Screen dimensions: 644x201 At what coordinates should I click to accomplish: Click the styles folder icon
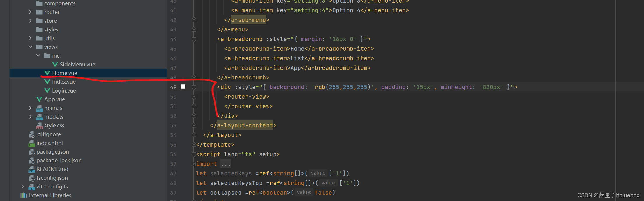click(39, 29)
